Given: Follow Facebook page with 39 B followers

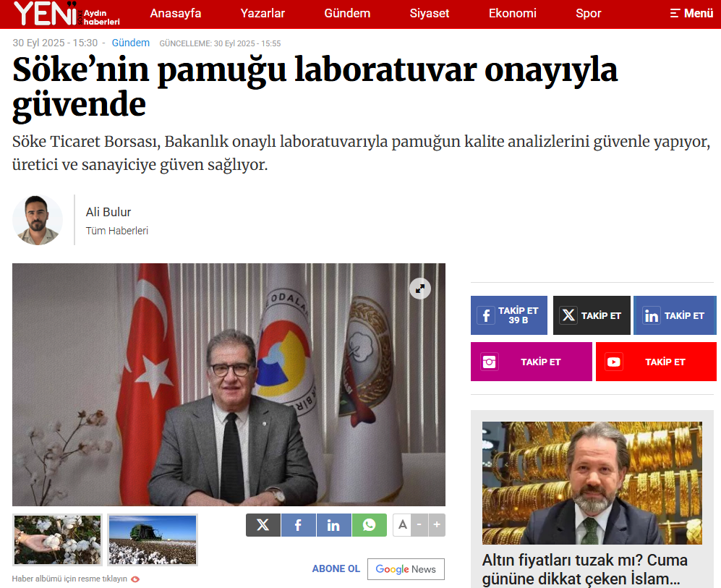Looking at the screenshot, I should pos(509,315).
